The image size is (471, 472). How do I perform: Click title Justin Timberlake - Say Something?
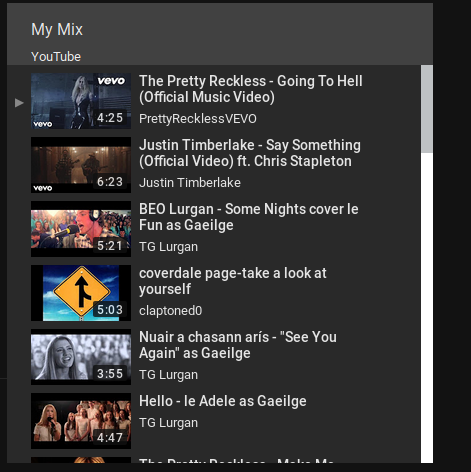[x=250, y=153]
